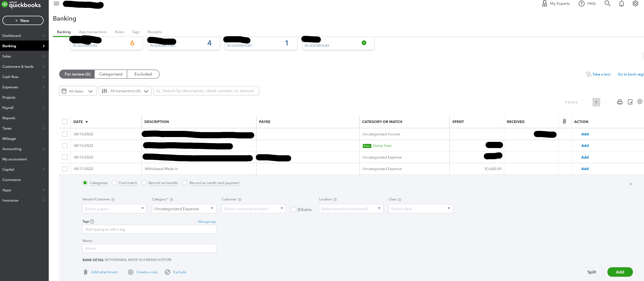Click the Add attachment paperclip icon
Viewport: 644px width, 281px height.
point(85,272)
